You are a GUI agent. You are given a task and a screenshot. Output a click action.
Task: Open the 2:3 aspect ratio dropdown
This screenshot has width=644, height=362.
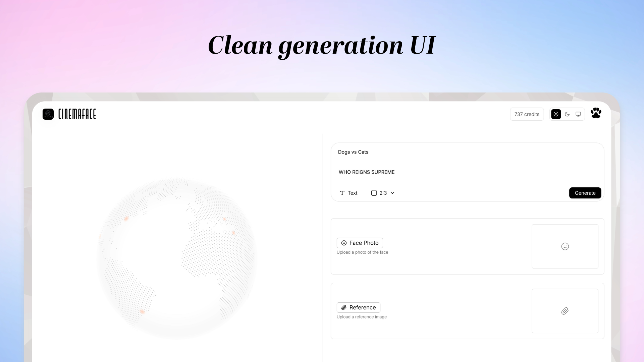(383, 193)
